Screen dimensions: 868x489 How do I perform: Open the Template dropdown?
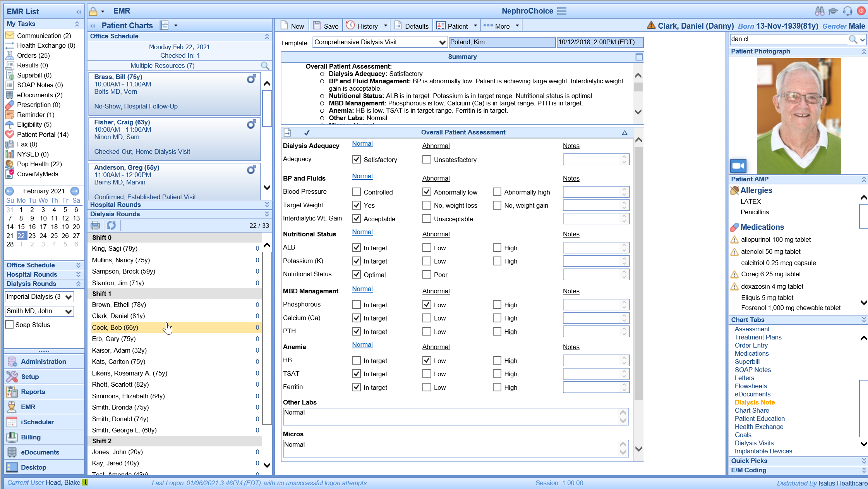pyautogui.click(x=442, y=42)
